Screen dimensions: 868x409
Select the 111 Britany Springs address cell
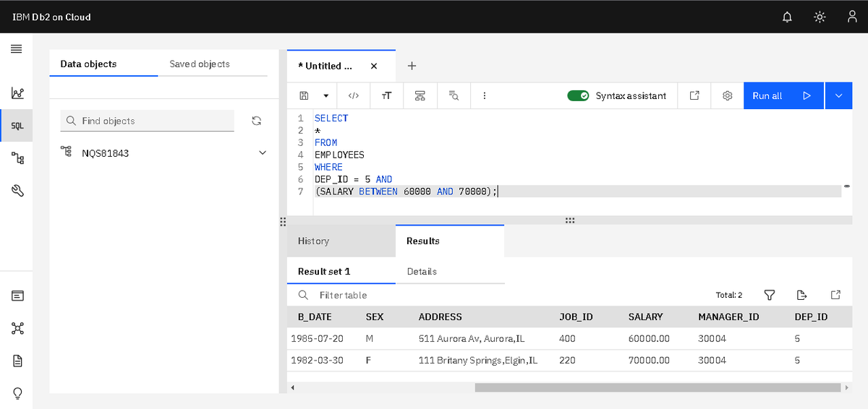click(478, 360)
